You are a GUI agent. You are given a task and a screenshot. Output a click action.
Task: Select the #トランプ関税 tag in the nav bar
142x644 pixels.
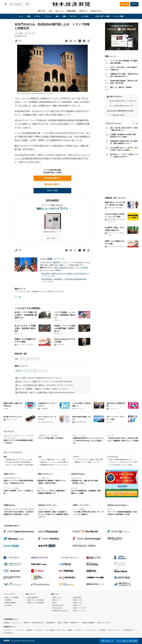(119, 16)
